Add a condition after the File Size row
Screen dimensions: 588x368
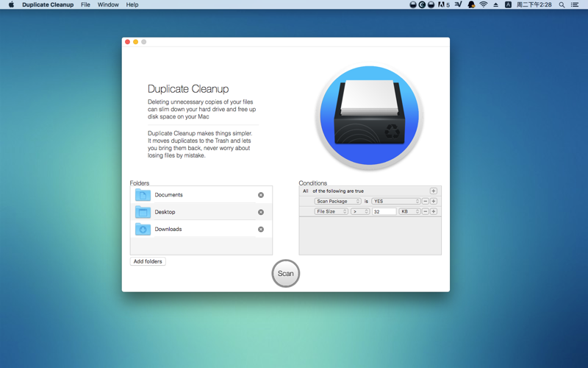coord(434,212)
